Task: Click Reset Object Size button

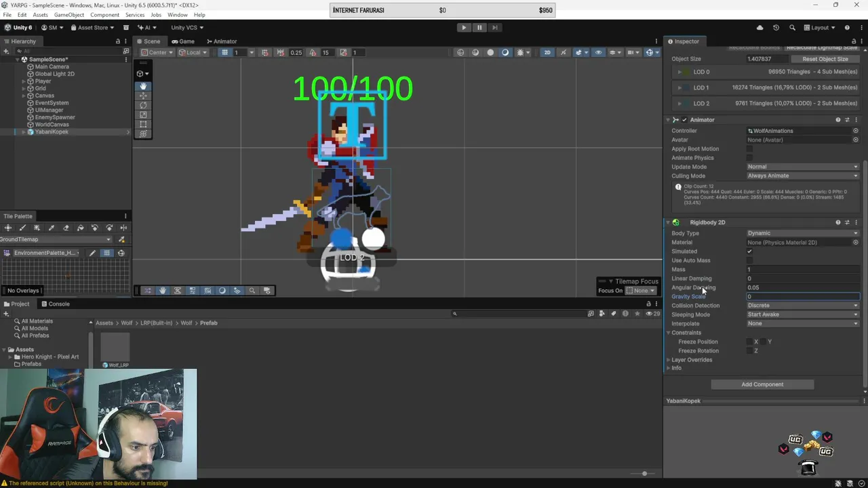Action: pos(825,59)
